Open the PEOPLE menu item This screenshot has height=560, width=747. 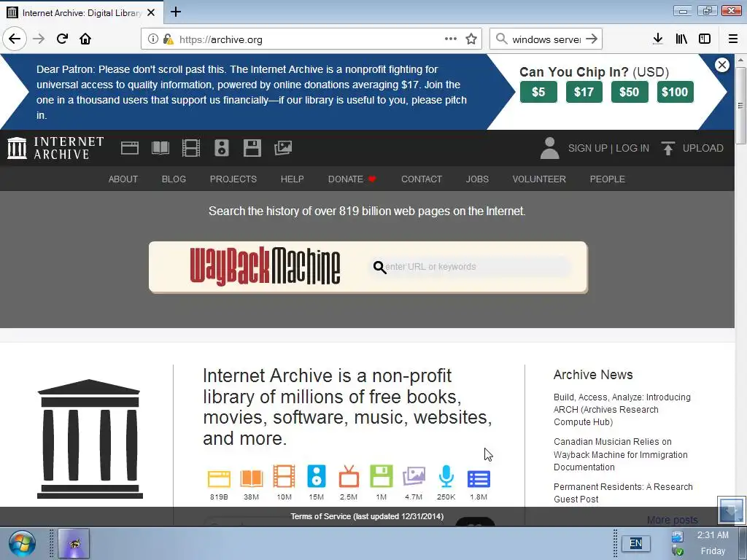608,179
